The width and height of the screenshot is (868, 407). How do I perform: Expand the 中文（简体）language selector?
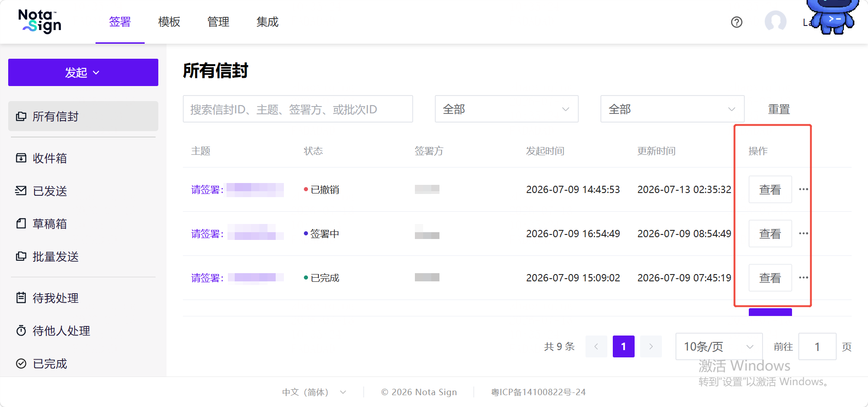coord(314,392)
